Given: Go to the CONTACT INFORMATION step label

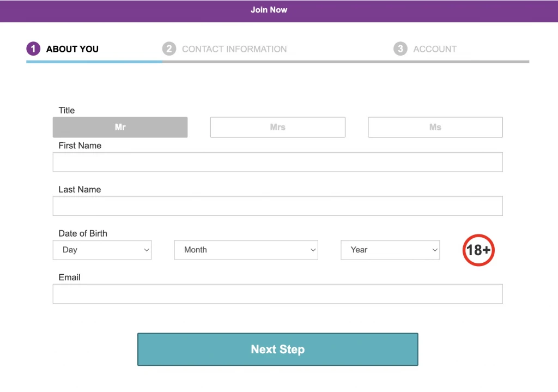Looking at the screenshot, I should pos(234,49).
